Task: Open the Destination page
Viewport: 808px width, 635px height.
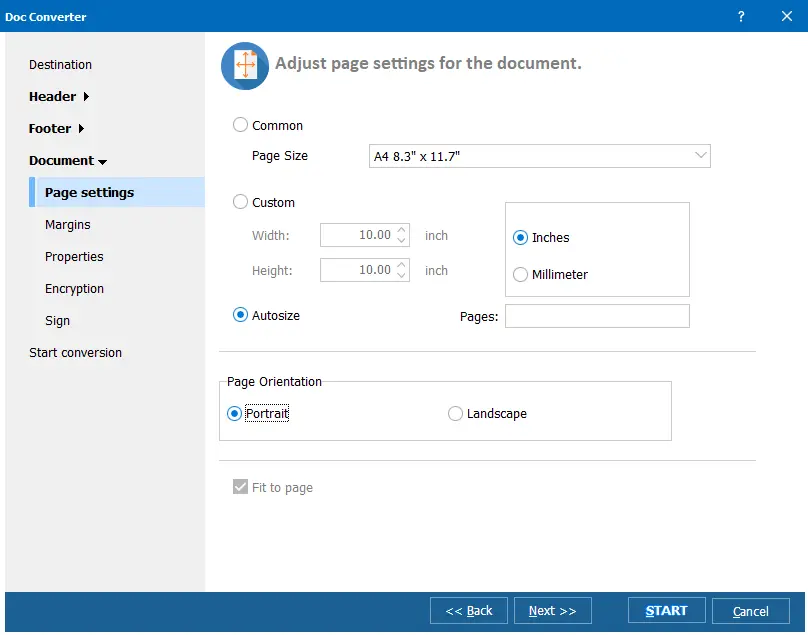Action: pos(60,65)
